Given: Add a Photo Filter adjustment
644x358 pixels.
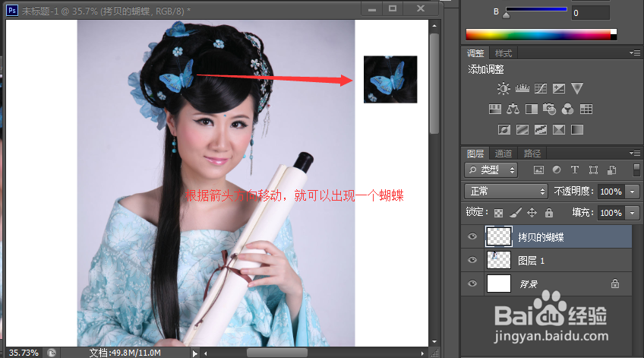Looking at the screenshot, I should pos(550,109).
